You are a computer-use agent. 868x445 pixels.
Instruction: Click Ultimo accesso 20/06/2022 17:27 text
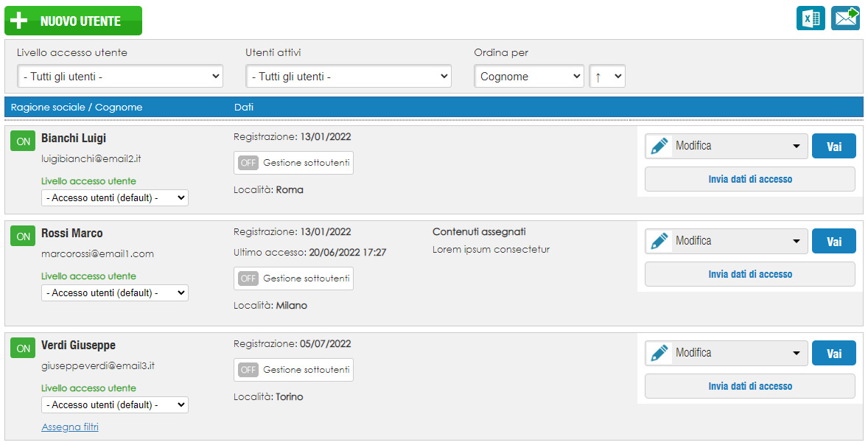[x=310, y=253]
